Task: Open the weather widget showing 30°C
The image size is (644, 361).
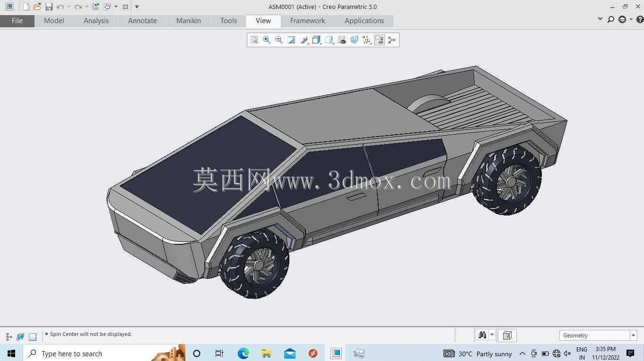Action: (x=478, y=353)
